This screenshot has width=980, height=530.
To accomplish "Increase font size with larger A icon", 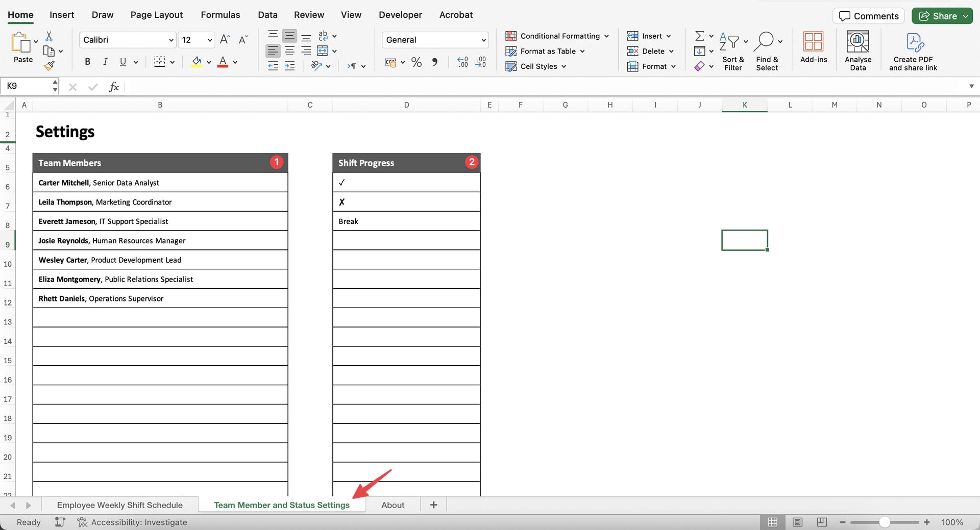I will [225, 40].
